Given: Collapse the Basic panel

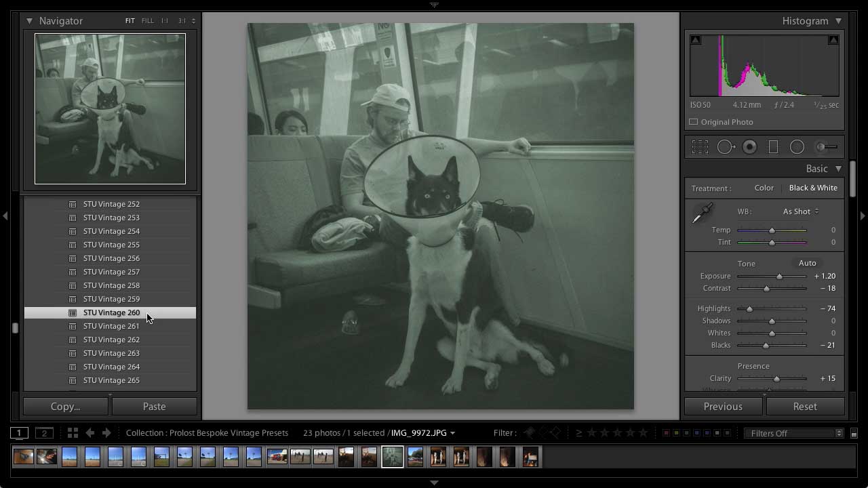Looking at the screenshot, I should (x=838, y=169).
